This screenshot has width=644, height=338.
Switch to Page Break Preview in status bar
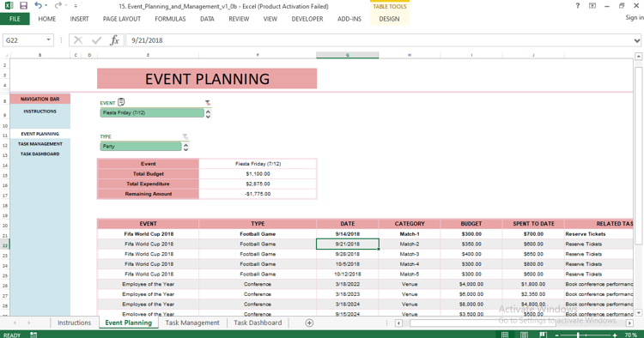pos(544,335)
